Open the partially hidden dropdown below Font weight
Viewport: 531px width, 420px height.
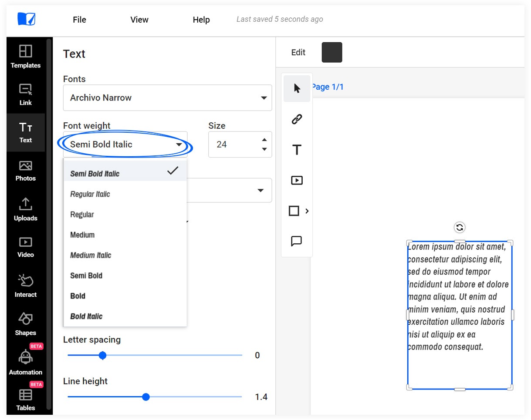[230, 190]
